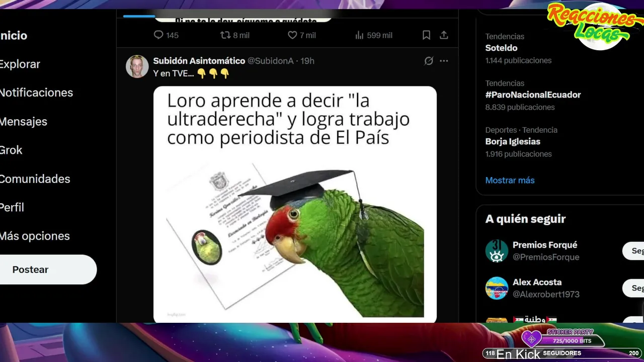Viewport: 644px width, 362px height.
Task: Click the Grok circle icon on Subidón's post
Action: pyautogui.click(x=429, y=61)
